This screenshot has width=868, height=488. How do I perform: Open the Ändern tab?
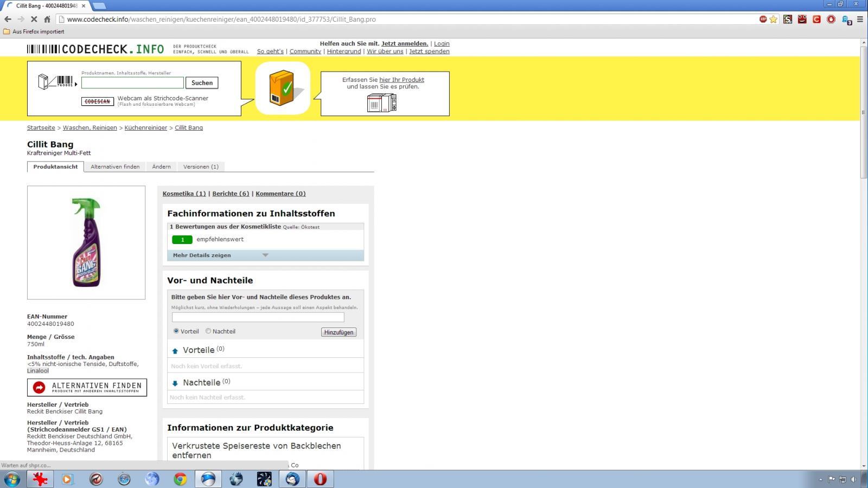[x=161, y=166]
